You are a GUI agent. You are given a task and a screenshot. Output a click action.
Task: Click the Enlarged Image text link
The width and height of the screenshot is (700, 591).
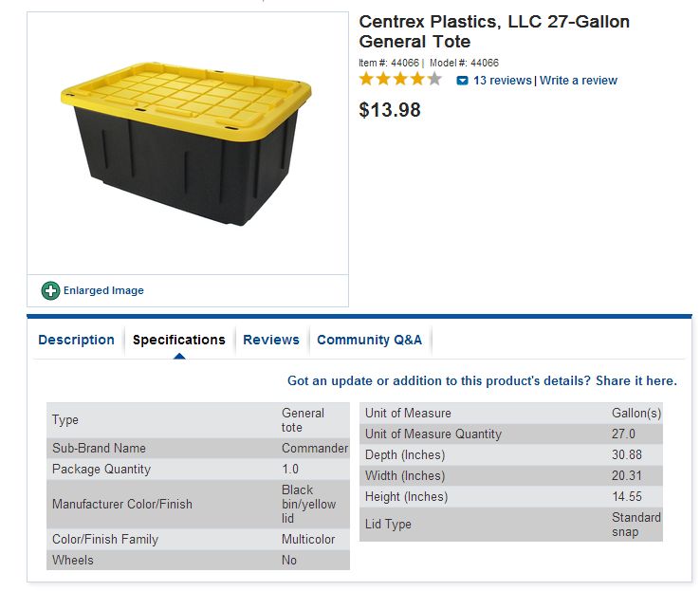[x=103, y=290]
